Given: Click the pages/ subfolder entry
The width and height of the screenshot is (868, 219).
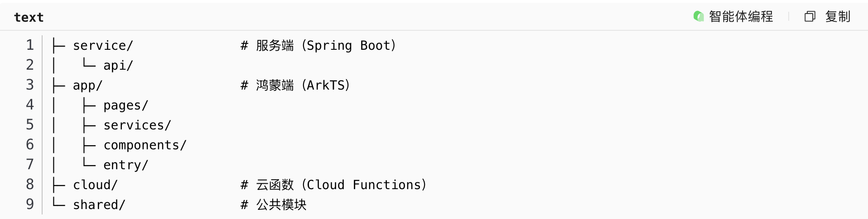Looking at the screenshot, I should 125,105.
